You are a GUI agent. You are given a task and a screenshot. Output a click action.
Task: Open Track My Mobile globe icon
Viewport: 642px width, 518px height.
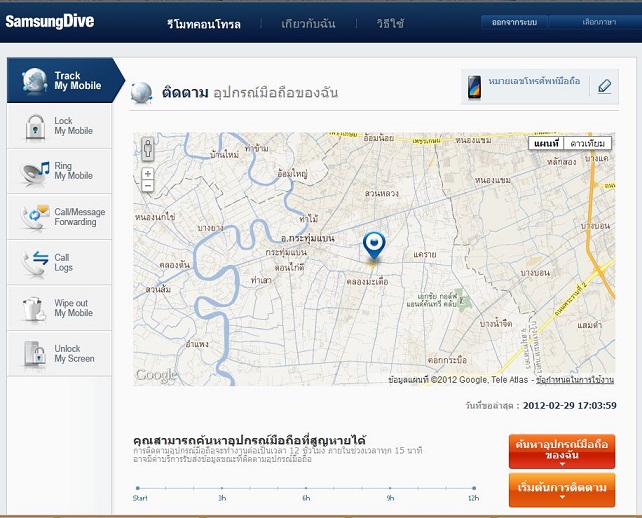point(34,80)
